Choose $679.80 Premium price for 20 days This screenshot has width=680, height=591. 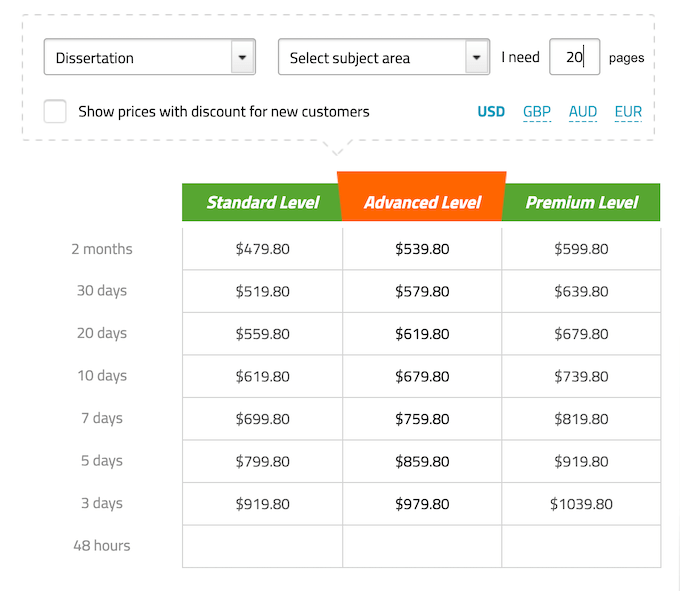pos(581,334)
